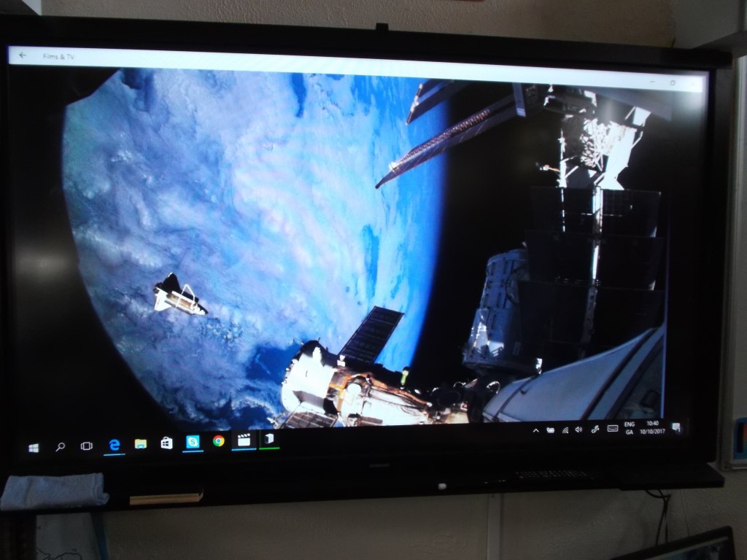747x560 pixels.
Task: Open File Explorer from the taskbar
Action: [x=140, y=443]
